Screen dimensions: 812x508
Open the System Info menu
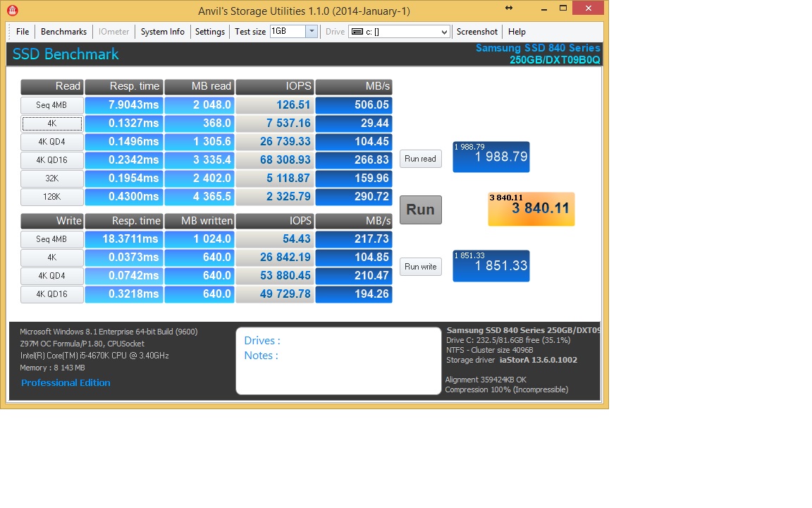163,32
